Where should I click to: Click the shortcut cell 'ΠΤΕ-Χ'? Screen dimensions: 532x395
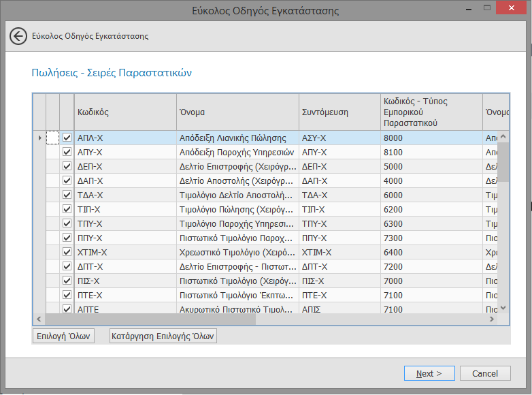(339, 295)
